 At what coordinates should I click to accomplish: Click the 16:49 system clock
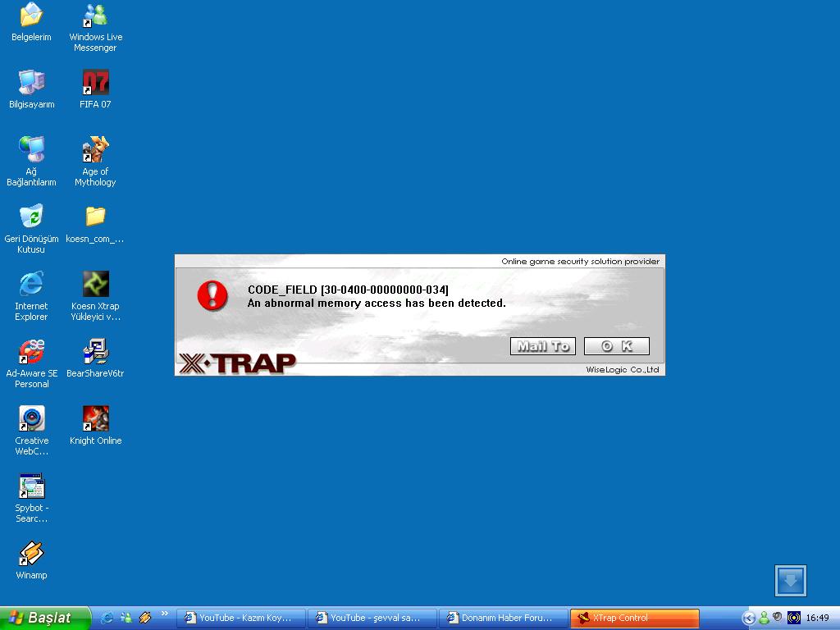point(818,619)
